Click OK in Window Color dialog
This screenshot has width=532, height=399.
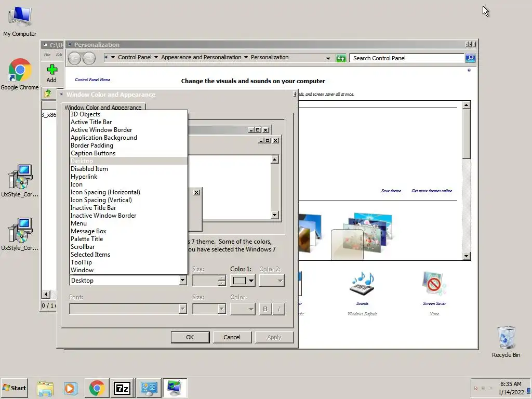click(x=190, y=337)
